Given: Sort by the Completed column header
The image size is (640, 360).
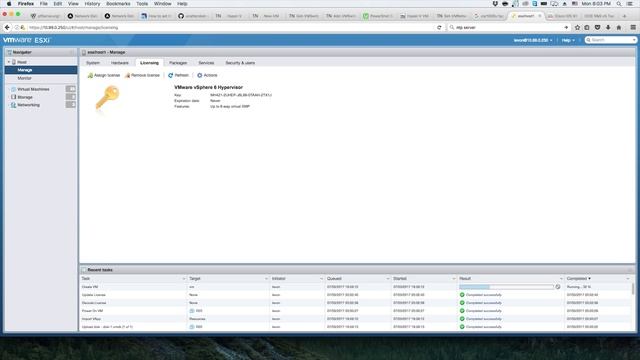Looking at the screenshot, I should coord(578,278).
